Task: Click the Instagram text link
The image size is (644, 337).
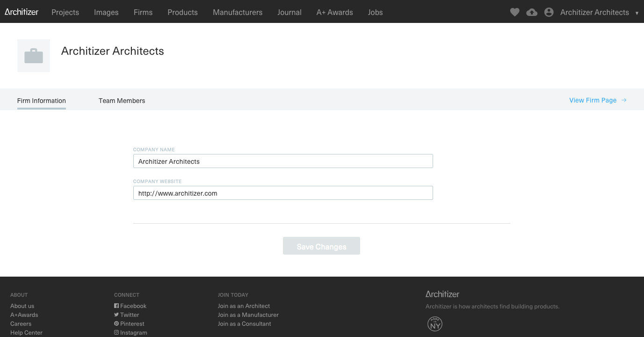Action: pos(134,332)
